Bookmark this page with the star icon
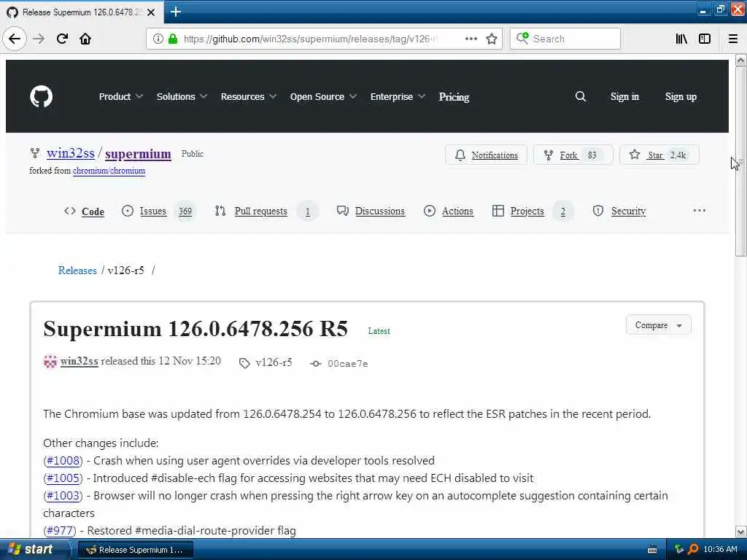Screen dimensions: 747x560 [492, 39]
